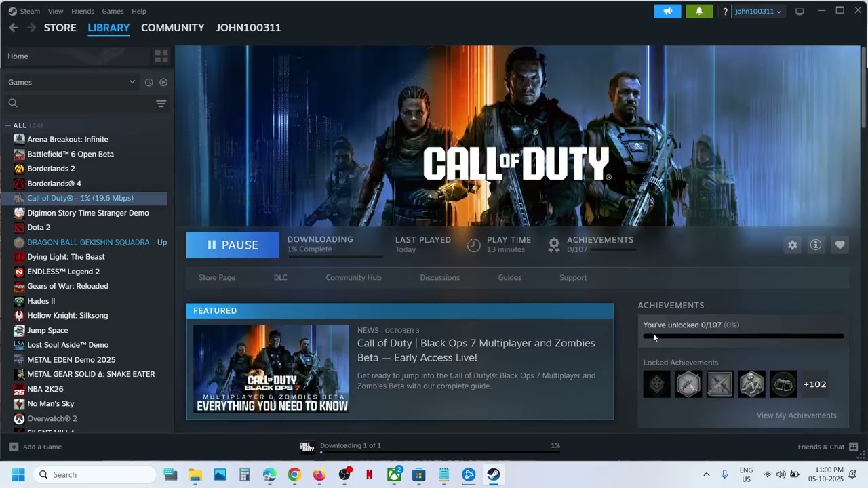Toggle the library grid view icon
Image resolution: width=868 pixels, height=488 pixels.
pyautogui.click(x=161, y=56)
